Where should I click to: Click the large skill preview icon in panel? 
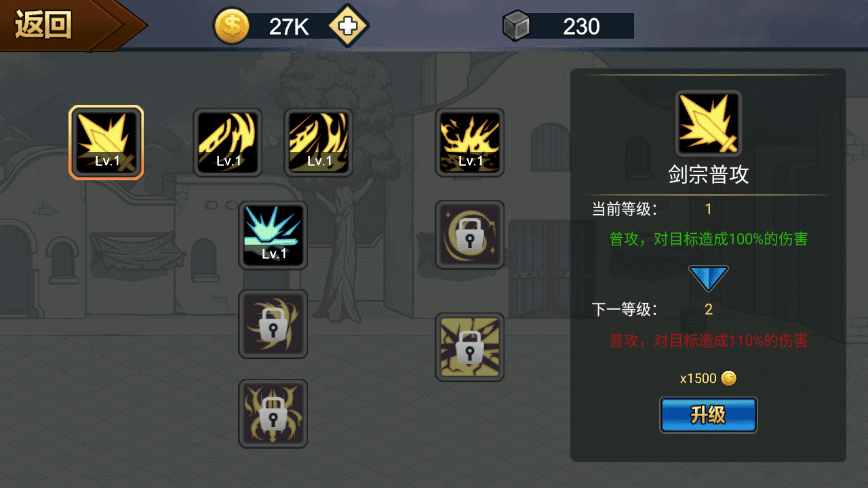coord(709,123)
